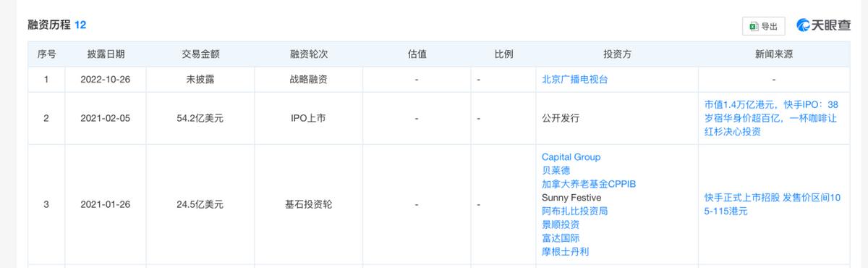Viewport: 868px width, 268px height.
Task: Open 加拿大养老基金CPPIB link
Action: [x=588, y=184]
